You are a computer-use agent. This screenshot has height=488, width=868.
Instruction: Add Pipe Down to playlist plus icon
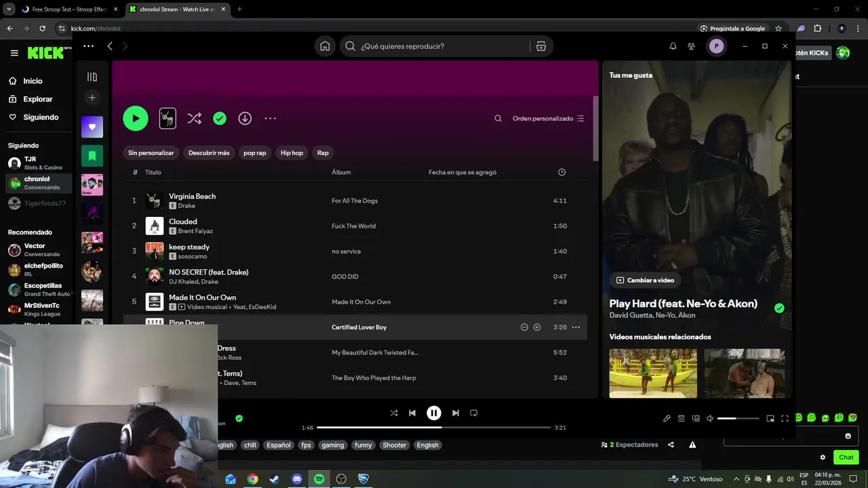coord(537,327)
